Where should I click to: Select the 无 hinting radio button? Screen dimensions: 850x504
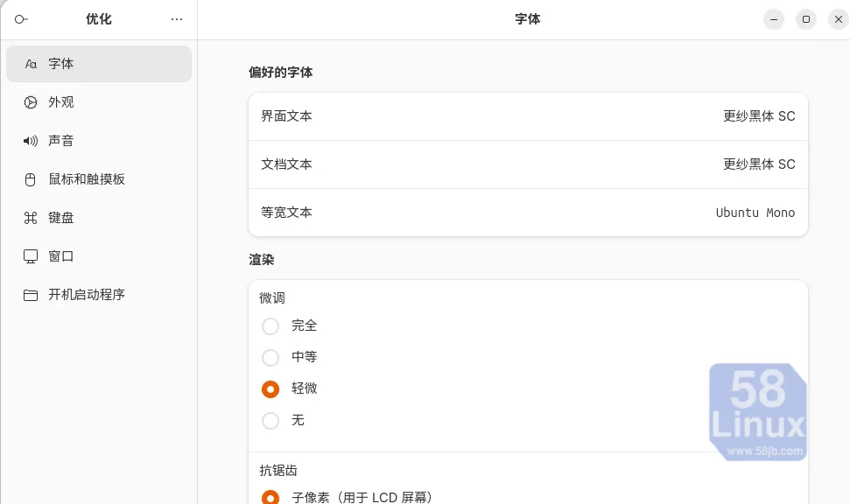coord(270,421)
